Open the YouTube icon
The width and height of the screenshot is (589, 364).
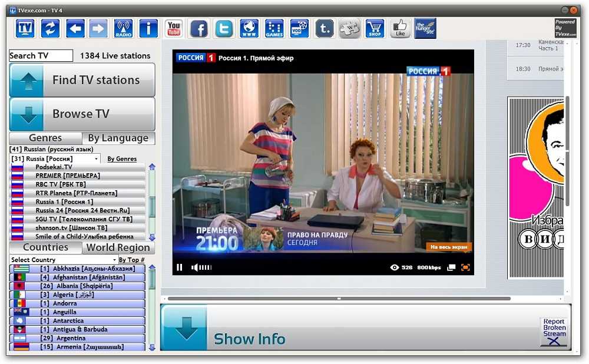click(x=174, y=28)
